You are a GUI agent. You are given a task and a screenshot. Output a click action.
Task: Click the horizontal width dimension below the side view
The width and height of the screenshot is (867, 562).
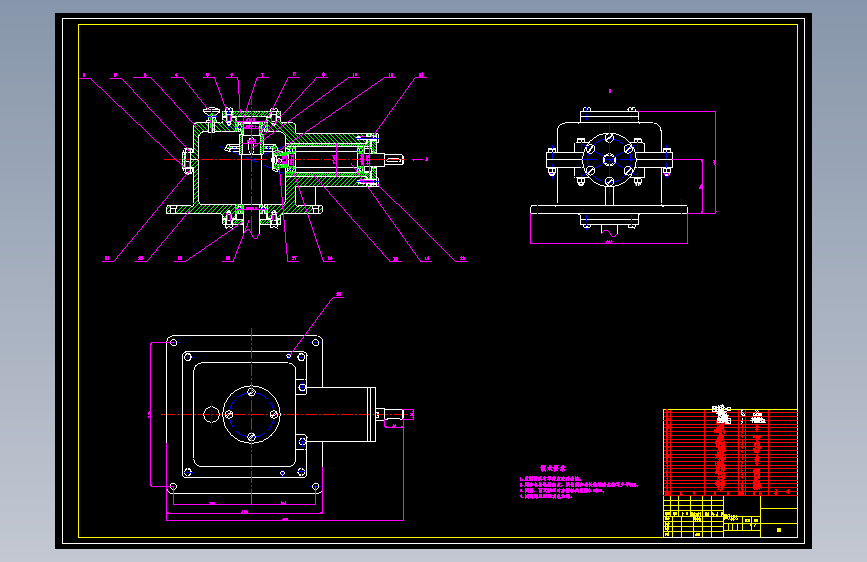point(609,242)
